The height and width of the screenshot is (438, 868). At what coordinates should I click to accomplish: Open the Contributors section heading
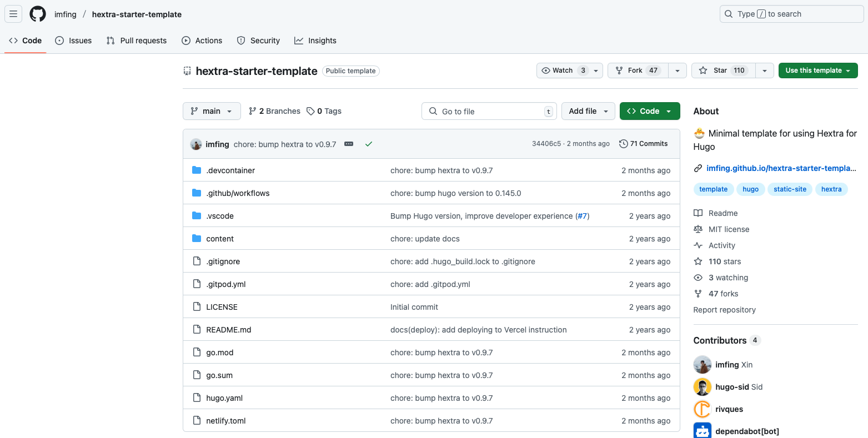(727, 340)
